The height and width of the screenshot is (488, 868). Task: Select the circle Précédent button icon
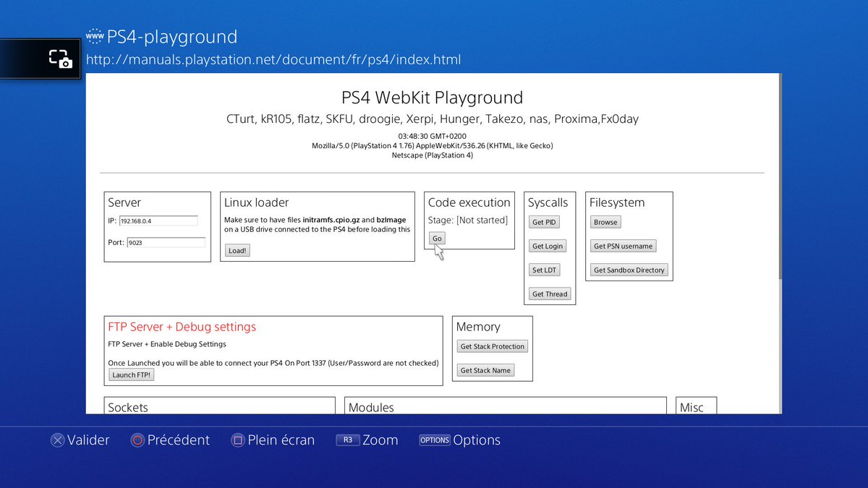click(137, 440)
